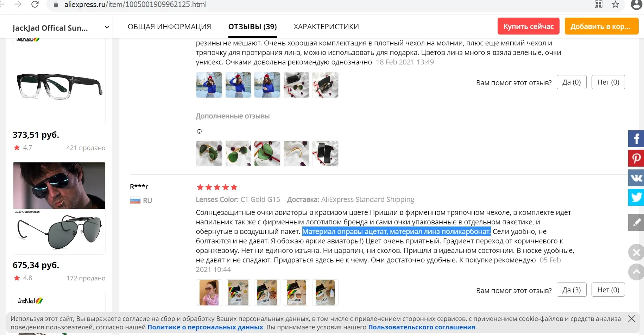Screen dimensions: 644x335
Task: Dismiss the cookie consent banner
Action: click(632, 319)
